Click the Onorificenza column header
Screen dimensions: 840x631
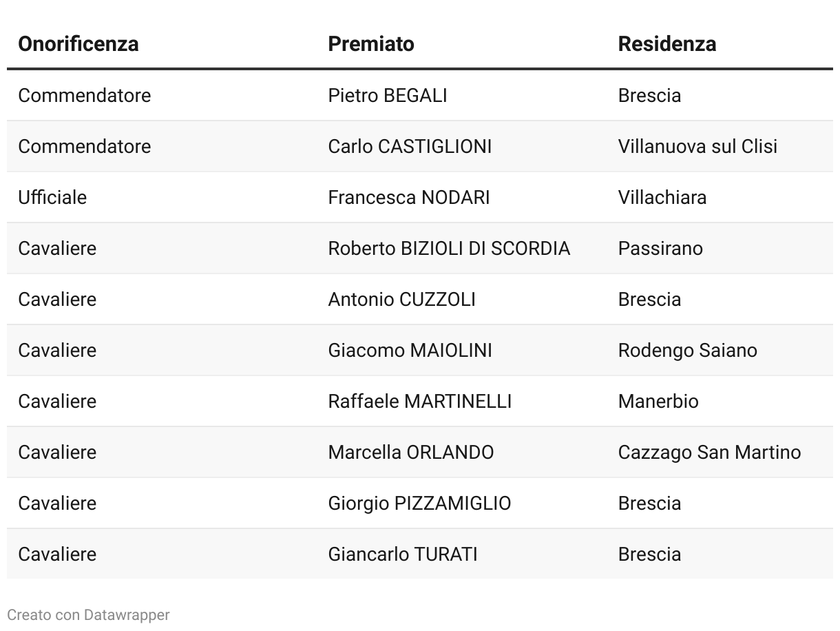coord(78,43)
